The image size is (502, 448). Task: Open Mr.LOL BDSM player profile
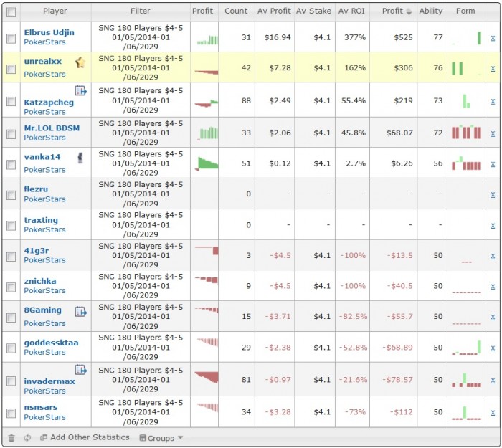coord(52,128)
